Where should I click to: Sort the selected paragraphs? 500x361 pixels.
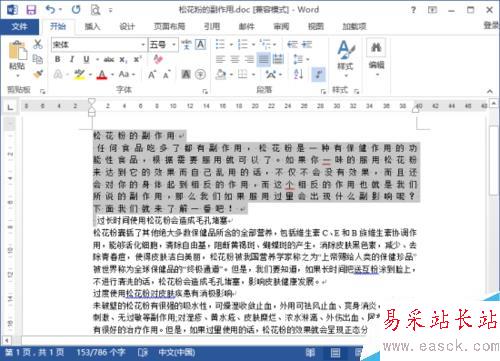pyautogui.click(x=298, y=74)
